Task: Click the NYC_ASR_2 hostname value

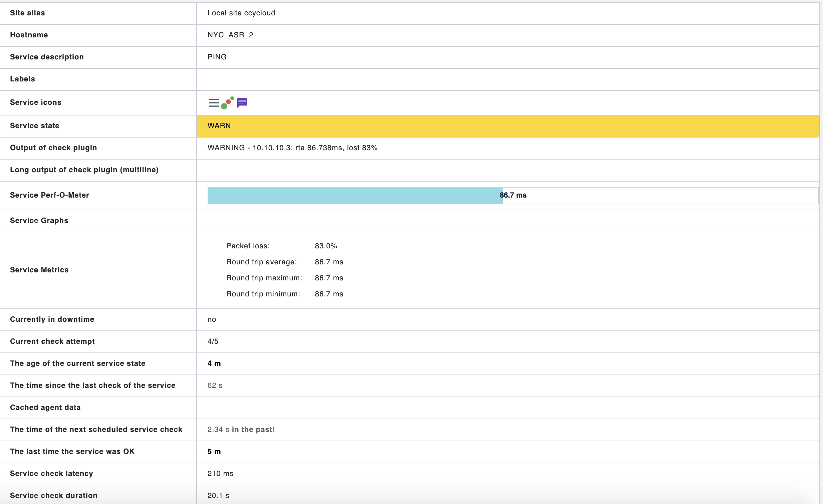Action: pyautogui.click(x=230, y=35)
